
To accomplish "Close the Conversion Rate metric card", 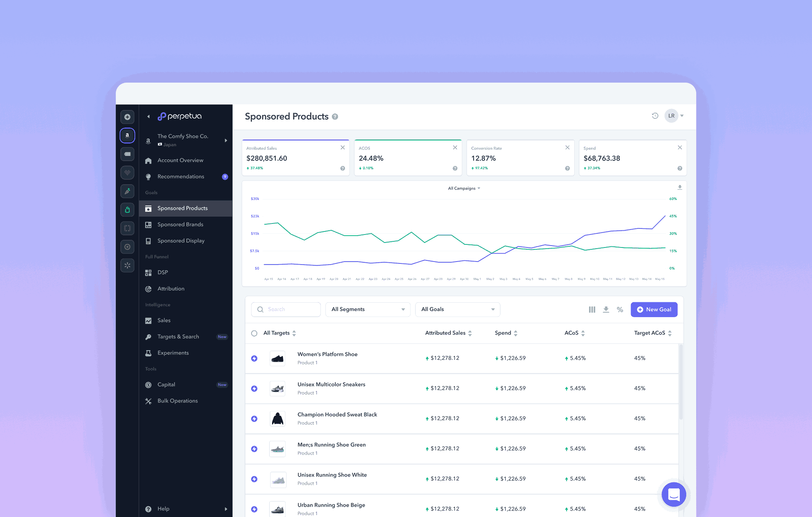I will (x=567, y=147).
